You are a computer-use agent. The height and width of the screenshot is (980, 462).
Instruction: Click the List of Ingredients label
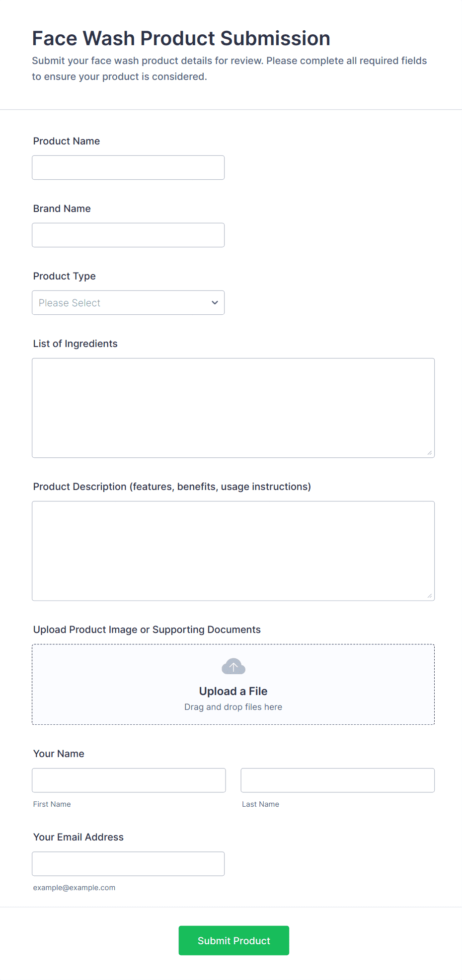pyautogui.click(x=76, y=344)
